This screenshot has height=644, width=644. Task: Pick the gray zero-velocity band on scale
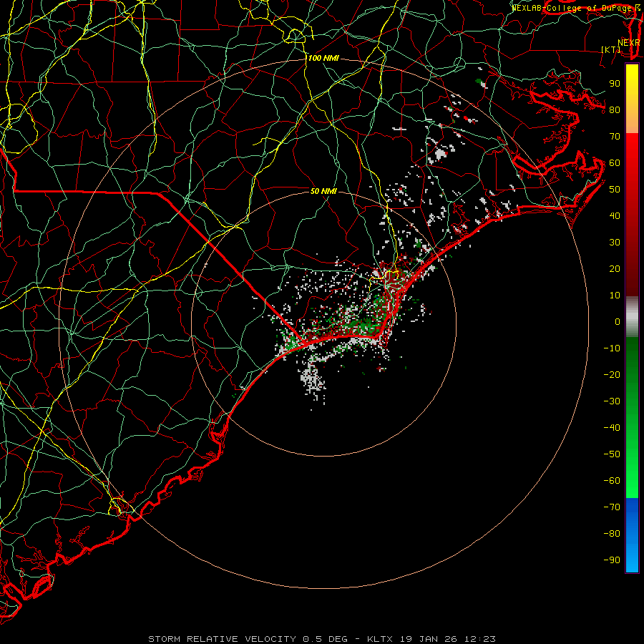(x=632, y=317)
